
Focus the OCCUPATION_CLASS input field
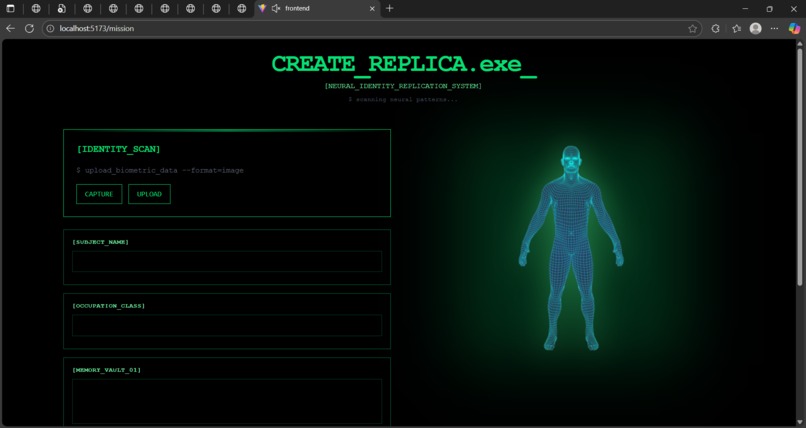point(227,325)
